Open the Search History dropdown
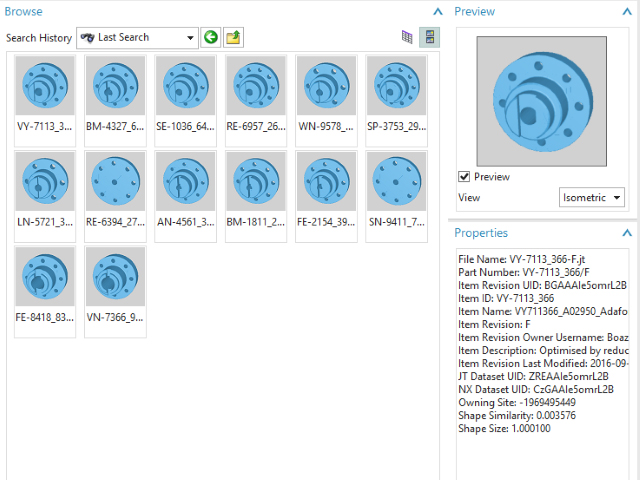Screen dimensions: 640x480 coord(190,38)
